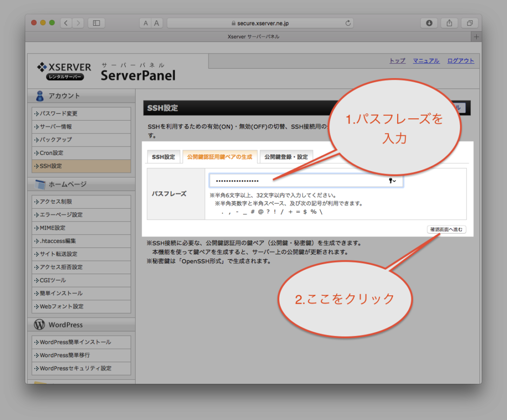Click the WordPress logo icon
507x420 pixels.
[40, 325]
